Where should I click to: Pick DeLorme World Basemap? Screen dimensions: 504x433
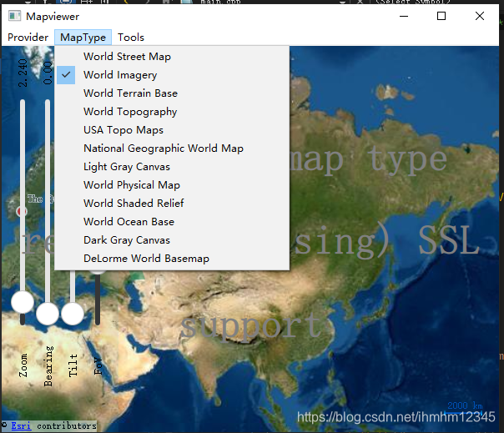172,259
